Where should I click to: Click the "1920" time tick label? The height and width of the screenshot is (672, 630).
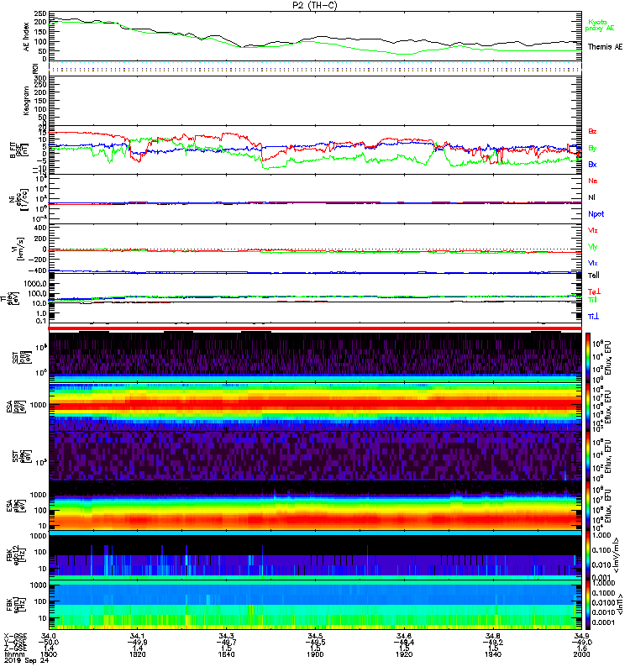404,654
